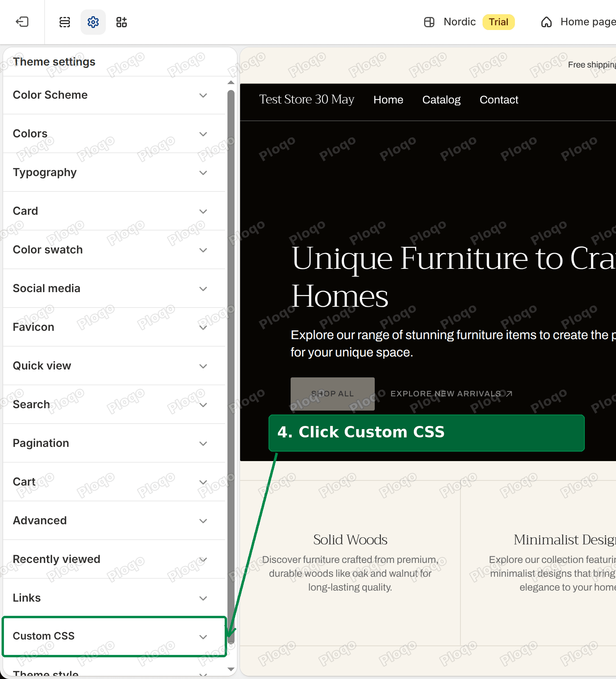Click the Theme settings panel title
Image resolution: width=616 pixels, height=679 pixels.
click(54, 62)
